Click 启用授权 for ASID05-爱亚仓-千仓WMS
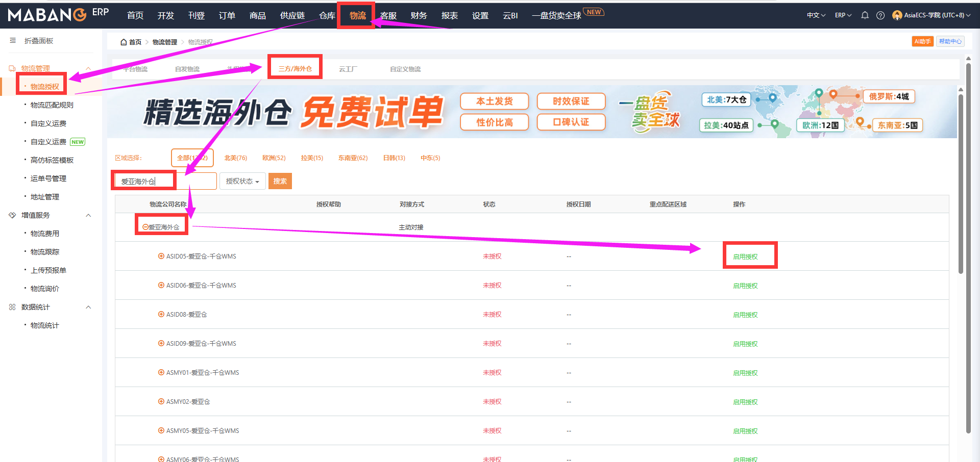 coord(745,257)
